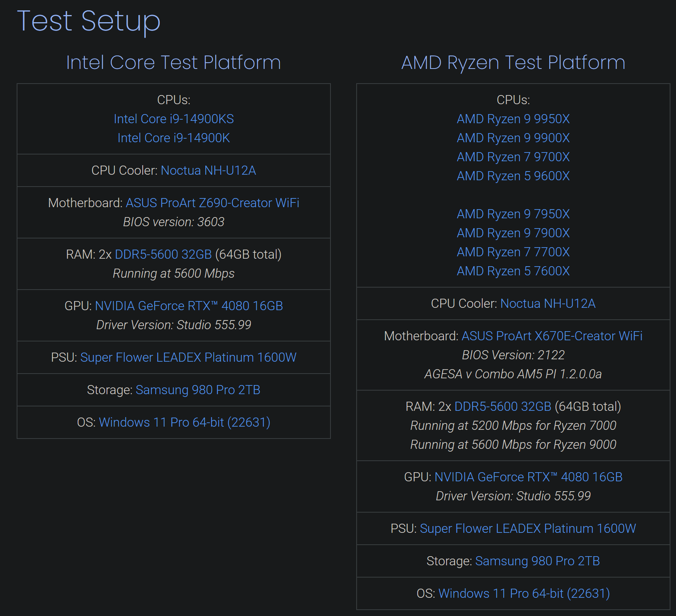Open the Intel Core i9-14900K link
This screenshot has width=676, height=616.
click(x=174, y=138)
